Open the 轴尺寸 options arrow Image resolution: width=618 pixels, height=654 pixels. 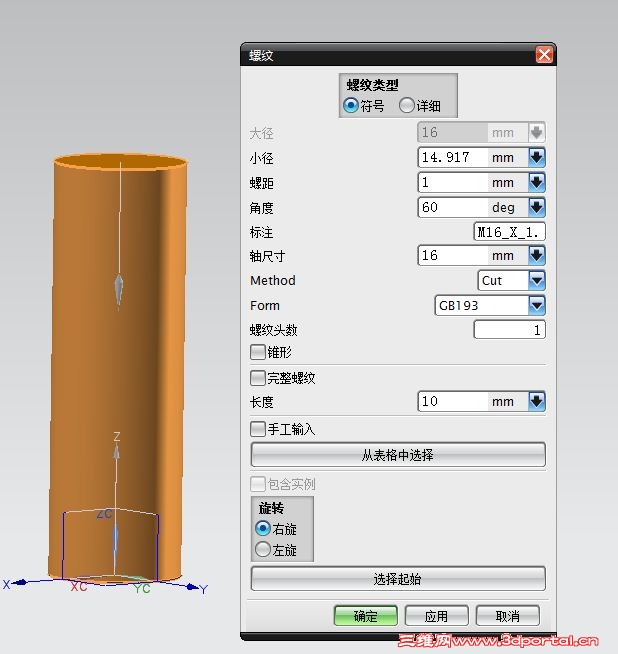[536, 255]
